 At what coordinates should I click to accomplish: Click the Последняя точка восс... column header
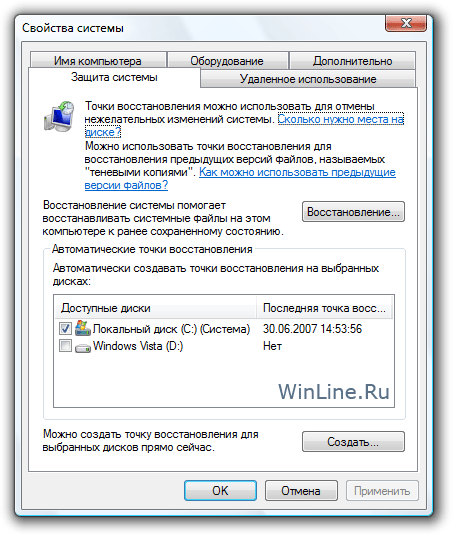pos(324,308)
